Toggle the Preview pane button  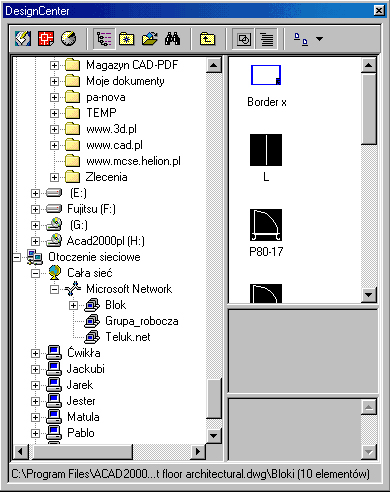pyautogui.click(x=244, y=39)
